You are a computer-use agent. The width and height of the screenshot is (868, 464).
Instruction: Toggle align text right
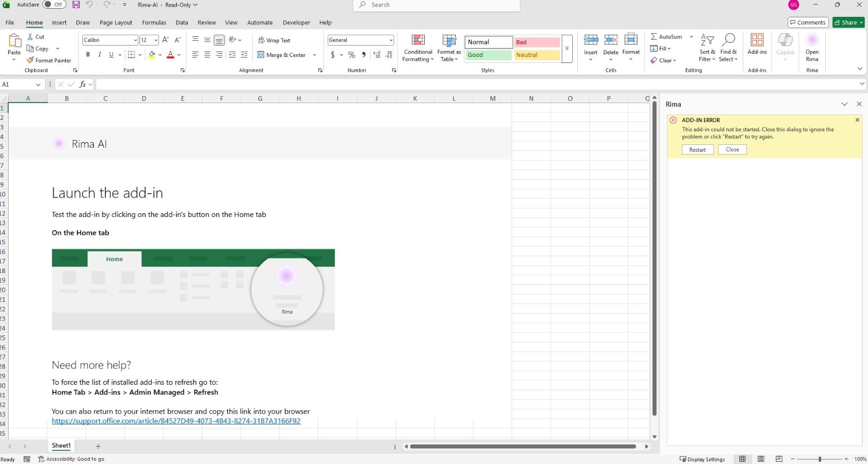click(219, 55)
